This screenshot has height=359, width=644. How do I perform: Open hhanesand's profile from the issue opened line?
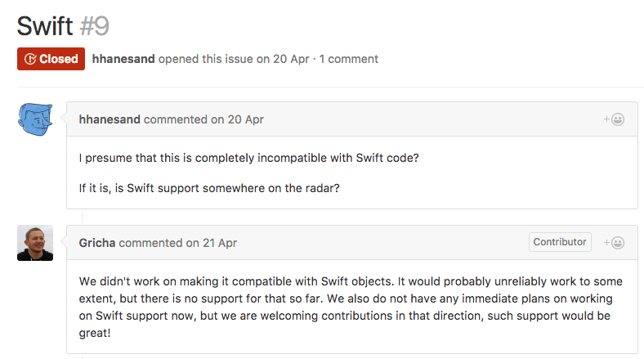123,59
